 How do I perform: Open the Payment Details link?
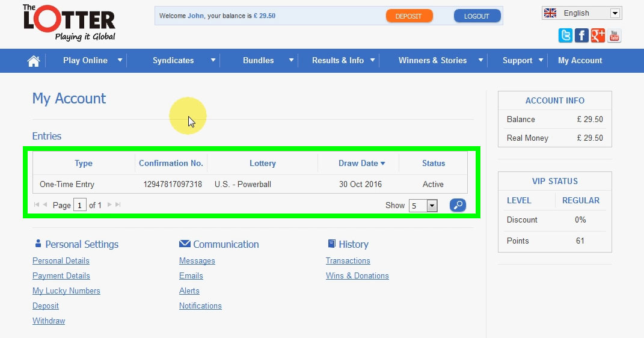tap(61, 275)
